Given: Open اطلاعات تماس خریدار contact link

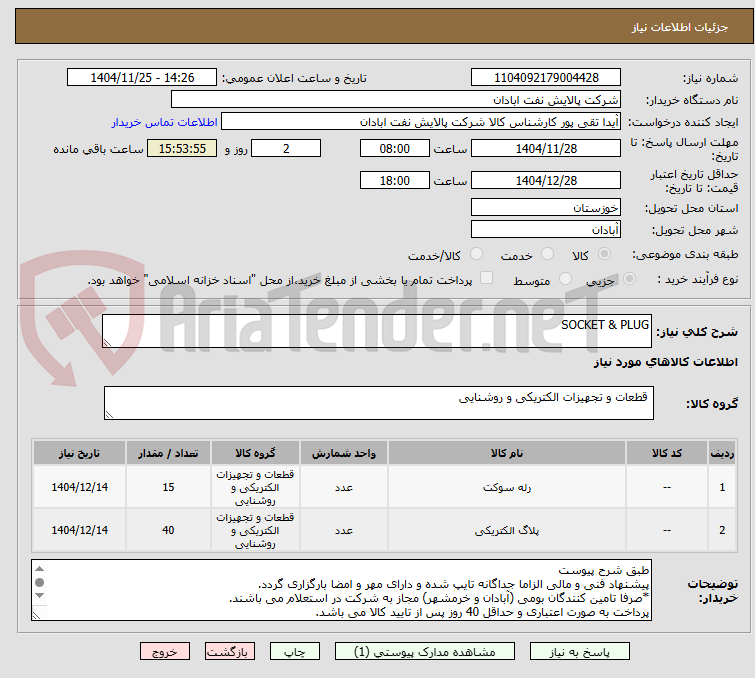Looking at the screenshot, I should pos(165,122).
